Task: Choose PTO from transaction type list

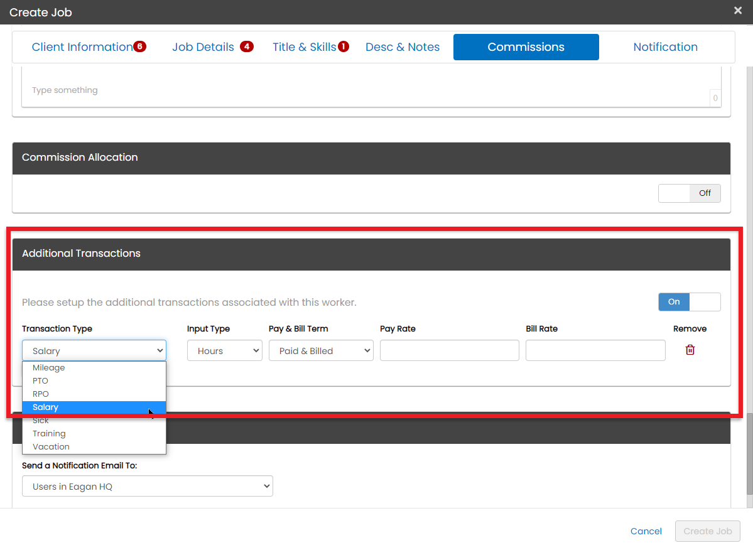Action: click(x=94, y=381)
